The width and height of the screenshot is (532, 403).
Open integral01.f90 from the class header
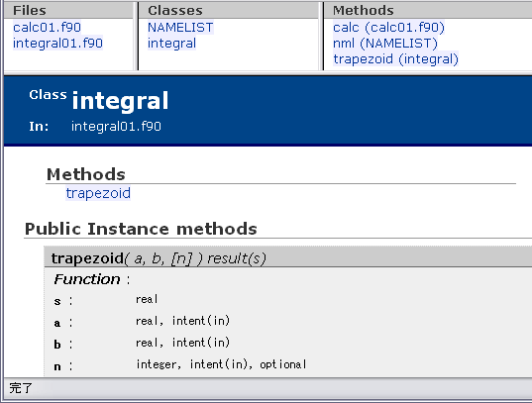(116, 127)
